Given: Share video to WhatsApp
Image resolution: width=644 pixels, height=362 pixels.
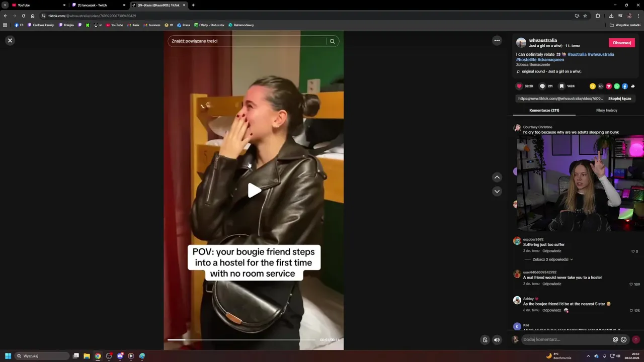Looking at the screenshot, I should point(617,86).
